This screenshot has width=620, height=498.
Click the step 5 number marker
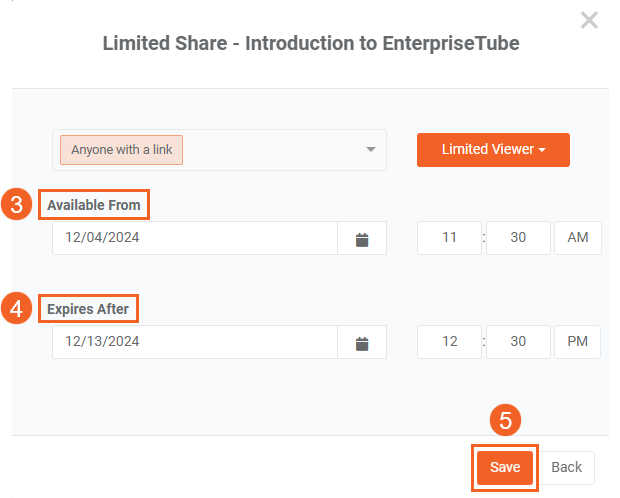(506, 421)
